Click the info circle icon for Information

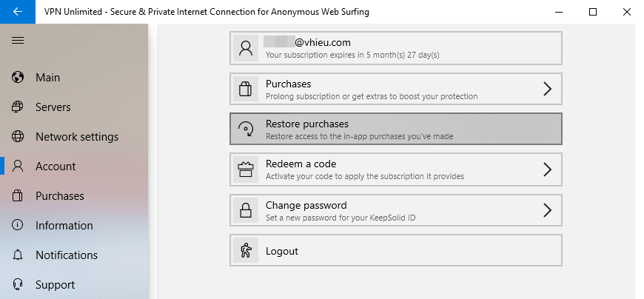(x=18, y=225)
